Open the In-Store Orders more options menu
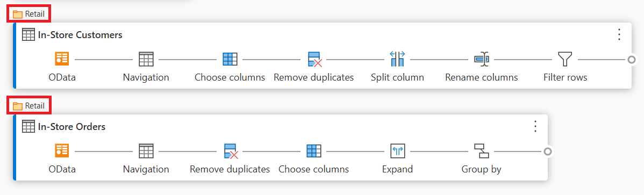644x195 pixels. tap(535, 126)
